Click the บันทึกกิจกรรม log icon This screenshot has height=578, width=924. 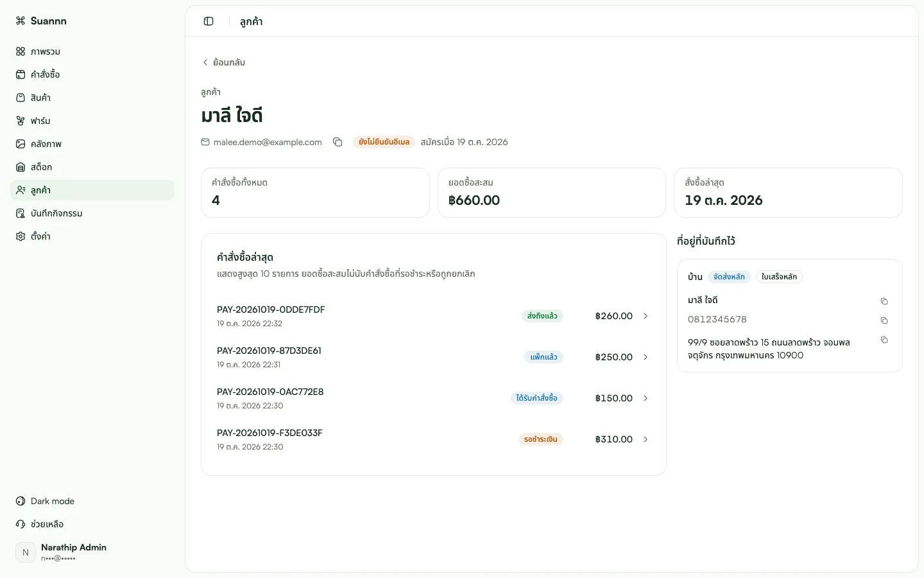tap(21, 213)
